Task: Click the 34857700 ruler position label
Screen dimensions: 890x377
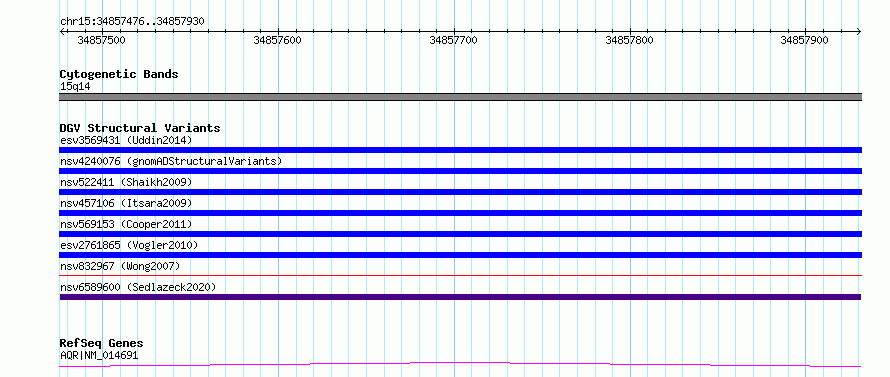Action: [x=453, y=40]
